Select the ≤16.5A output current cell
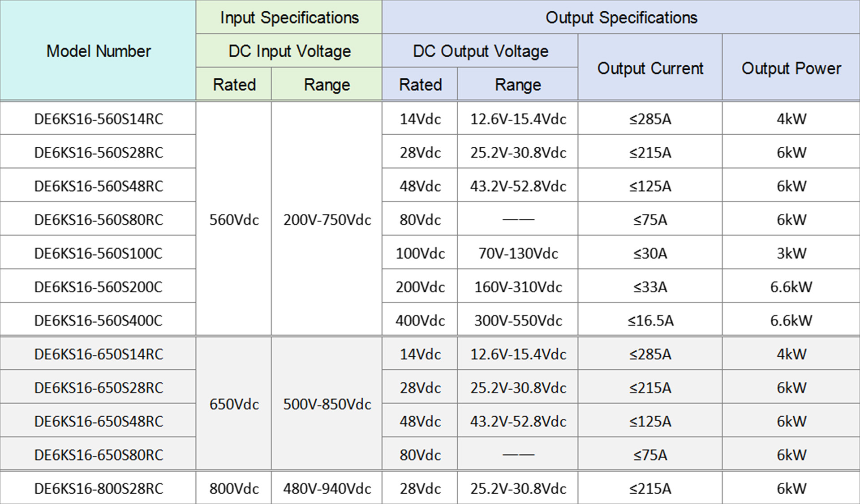 click(650, 320)
